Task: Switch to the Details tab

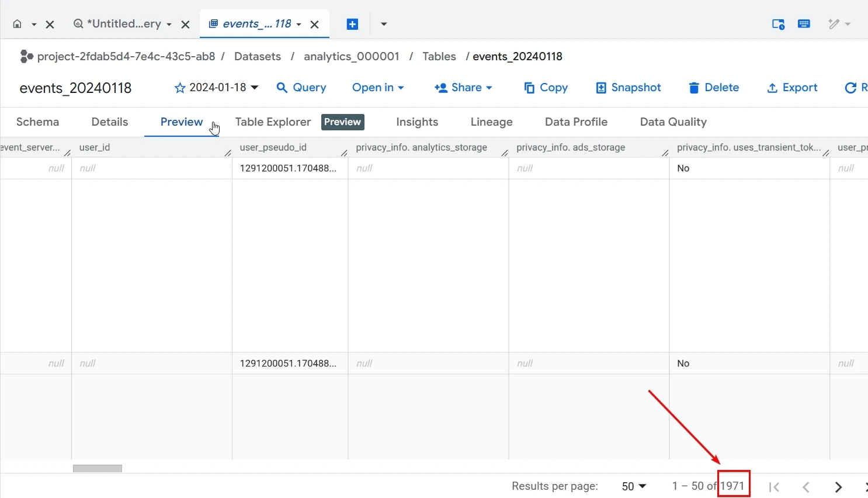Action: (x=110, y=122)
